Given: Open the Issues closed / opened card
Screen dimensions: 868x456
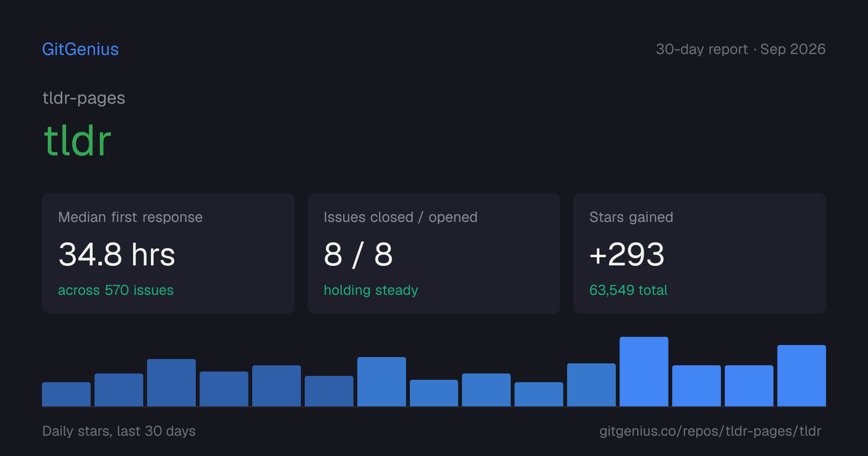Looking at the screenshot, I should pyautogui.click(x=434, y=253).
